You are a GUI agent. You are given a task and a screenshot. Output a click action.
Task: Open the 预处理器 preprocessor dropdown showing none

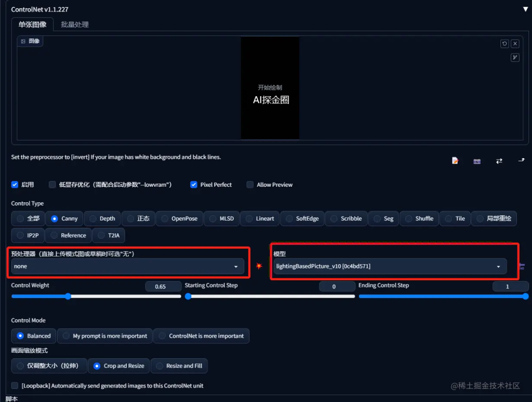pyautogui.click(x=128, y=266)
